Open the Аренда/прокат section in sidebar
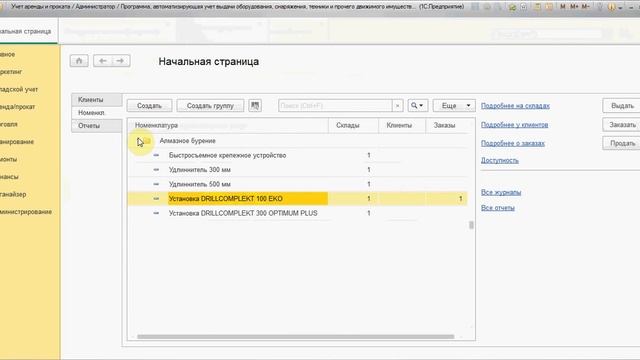The image size is (640, 360). pyautogui.click(x=18, y=107)
